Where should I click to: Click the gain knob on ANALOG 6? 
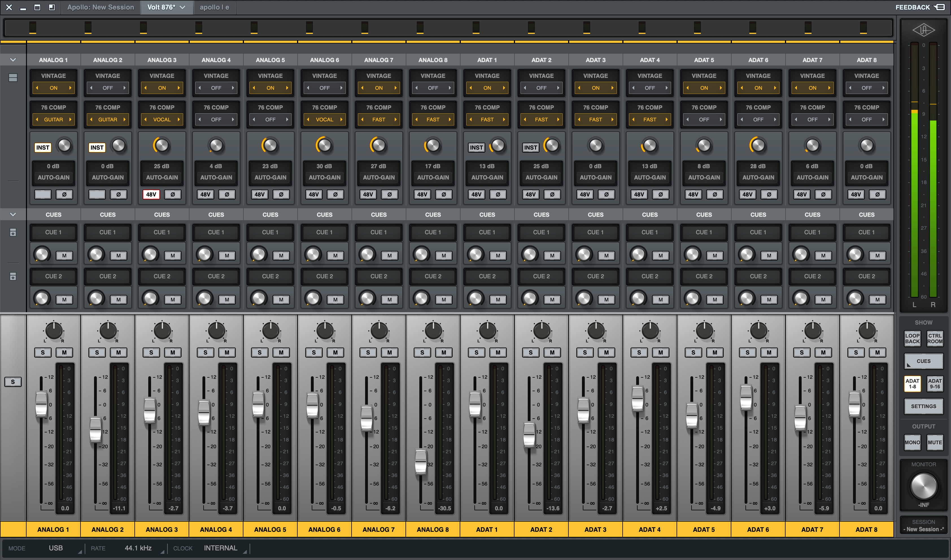[324, 145]
